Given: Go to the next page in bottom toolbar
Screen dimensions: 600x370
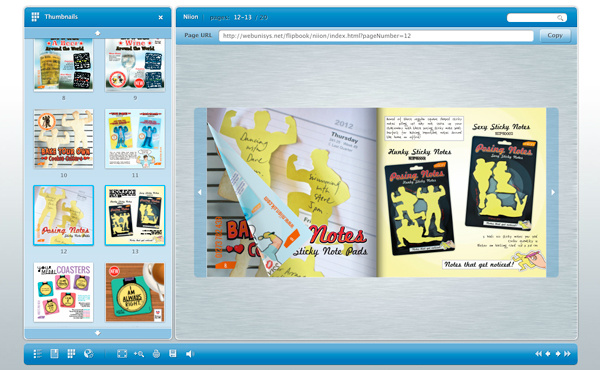Looking at the screenshot, I should (x=558, y=354).
